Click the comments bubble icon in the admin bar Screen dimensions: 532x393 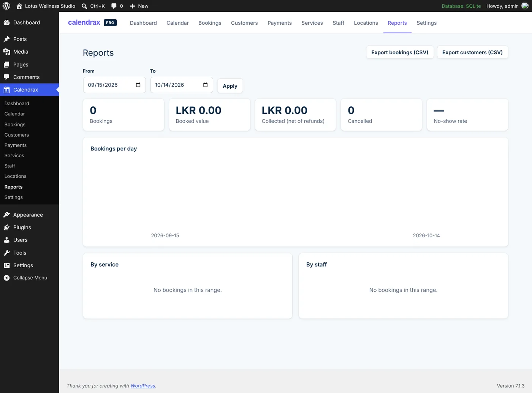114,6
